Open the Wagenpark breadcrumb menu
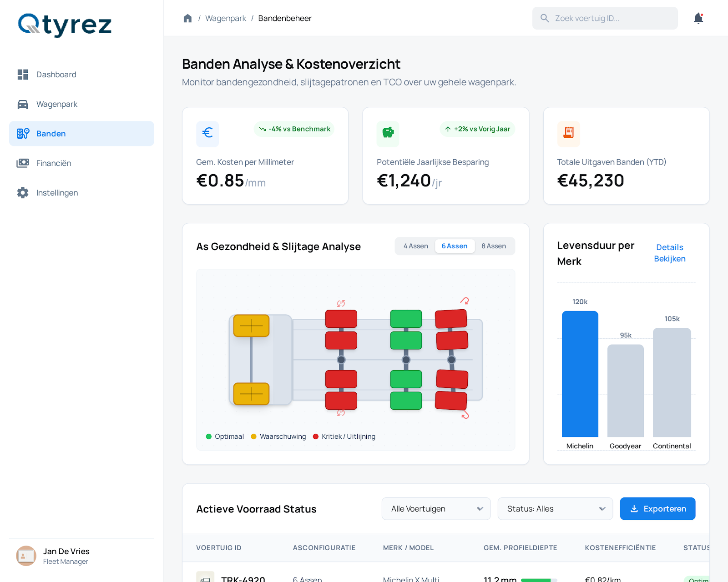Screen dimensions: 728x582 pos(225,18)
